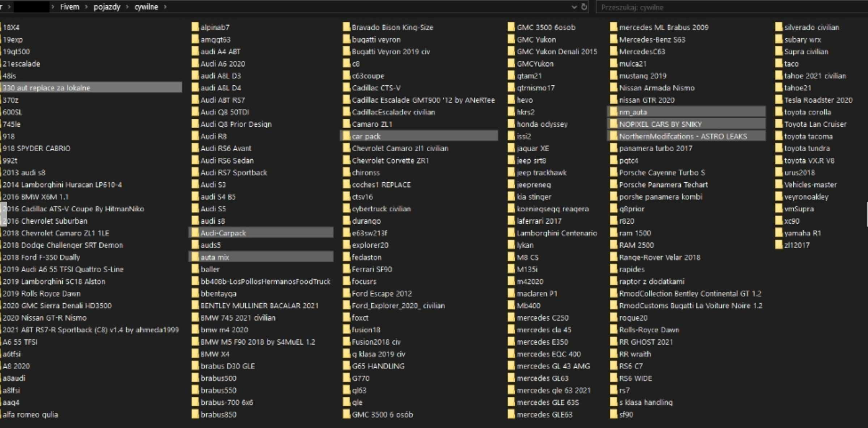The width and height of the screenshot is (868, 428).
Task: Select '2018 Dodge Challenger SRT Demon' folder
Action: click(63, 245)
